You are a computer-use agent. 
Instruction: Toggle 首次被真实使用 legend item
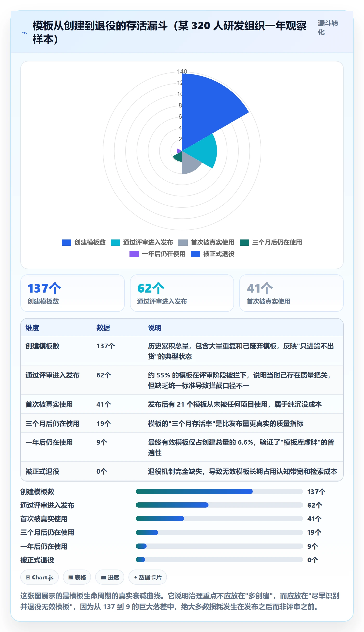click(x=206, y=243)
